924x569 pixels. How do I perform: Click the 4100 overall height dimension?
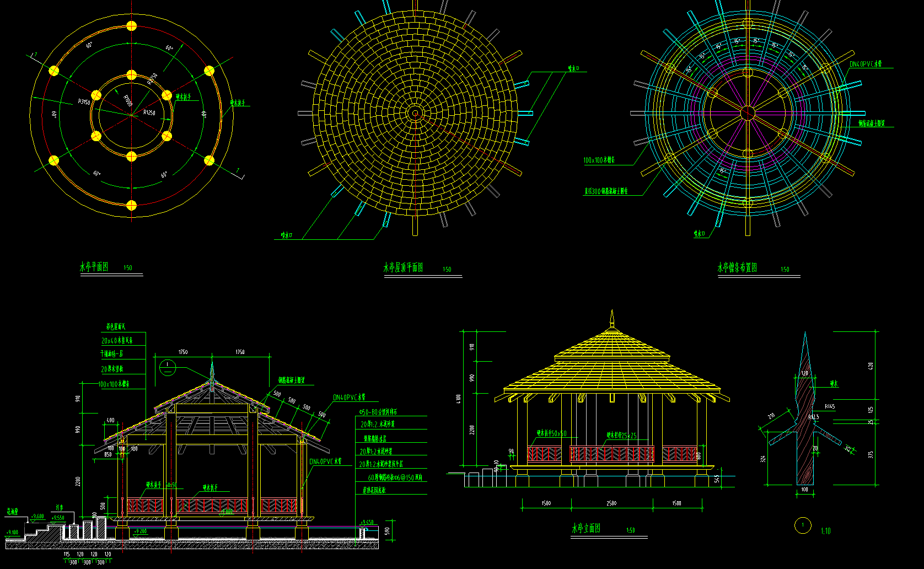pyautogui.click(x=459, y=398)
